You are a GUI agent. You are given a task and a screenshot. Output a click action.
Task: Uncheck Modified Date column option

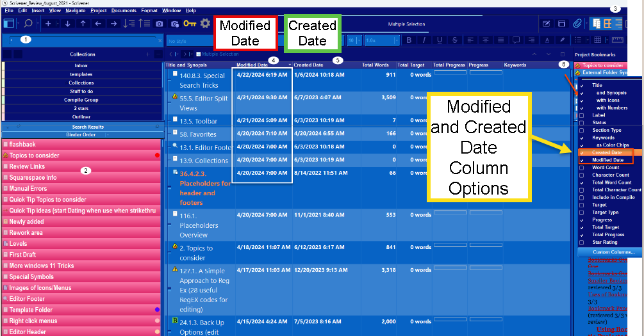tap(582, 161)
